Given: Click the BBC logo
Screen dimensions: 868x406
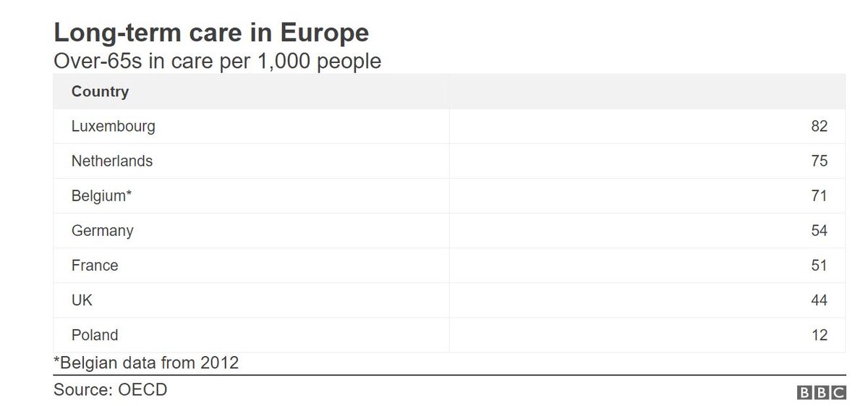Looking at the screenshot, I should 821,392.
